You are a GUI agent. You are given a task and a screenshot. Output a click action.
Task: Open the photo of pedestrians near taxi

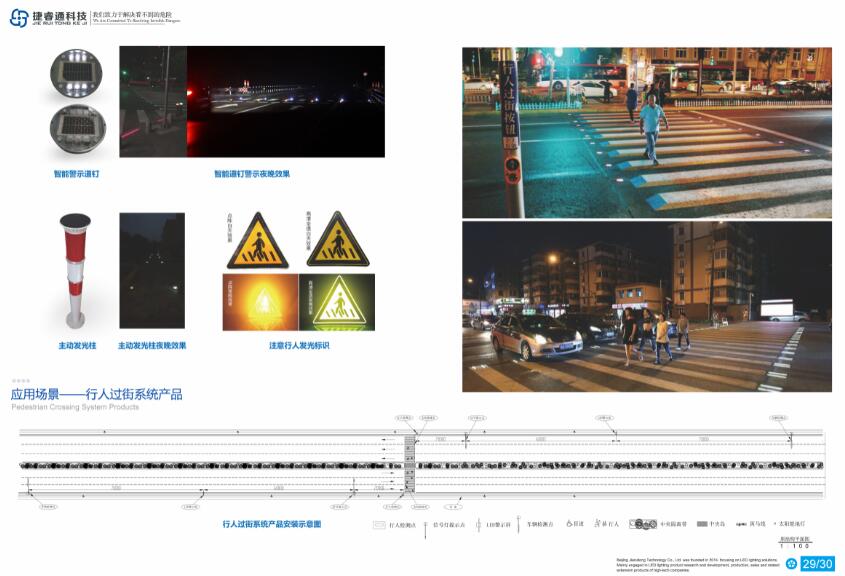tap(647, 307)
